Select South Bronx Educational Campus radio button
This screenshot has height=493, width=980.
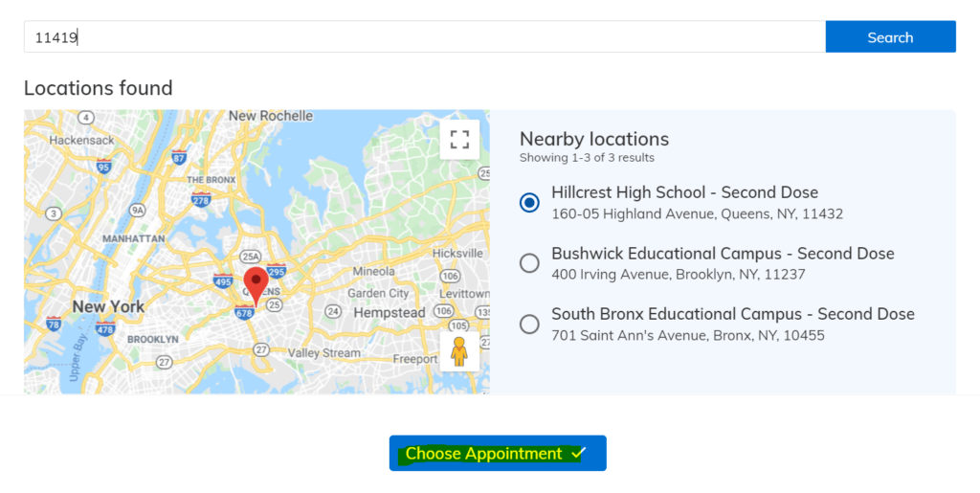[529, 324]
